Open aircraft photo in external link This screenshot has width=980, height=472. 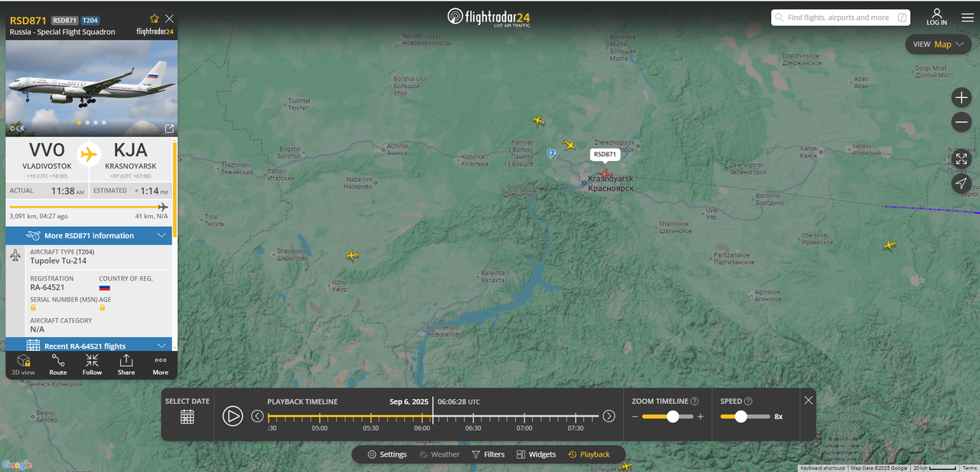coord(169,129)
